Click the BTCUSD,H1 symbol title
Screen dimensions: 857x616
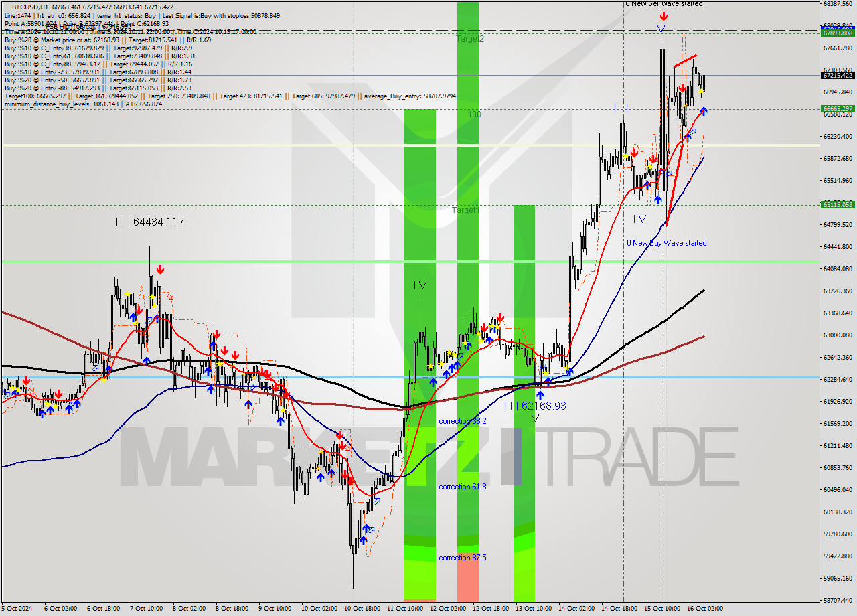coord(29,7)
